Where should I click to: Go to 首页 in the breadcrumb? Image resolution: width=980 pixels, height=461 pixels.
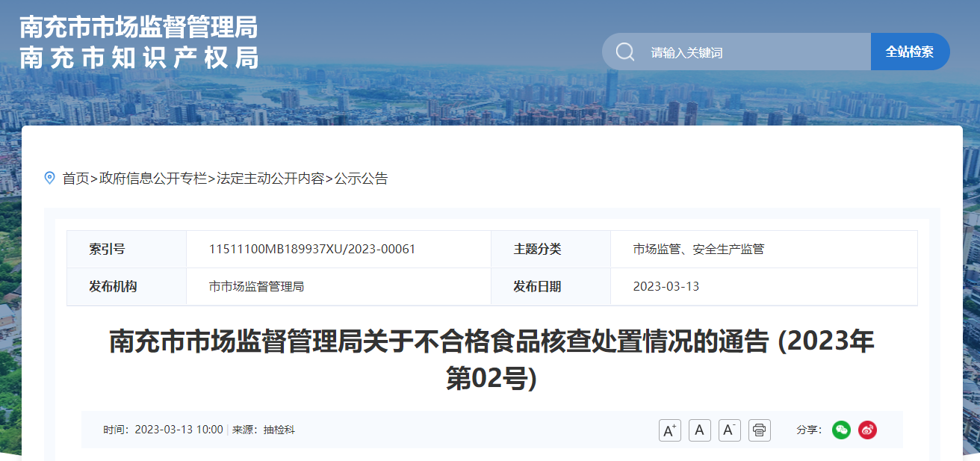(x=75, y=179)
